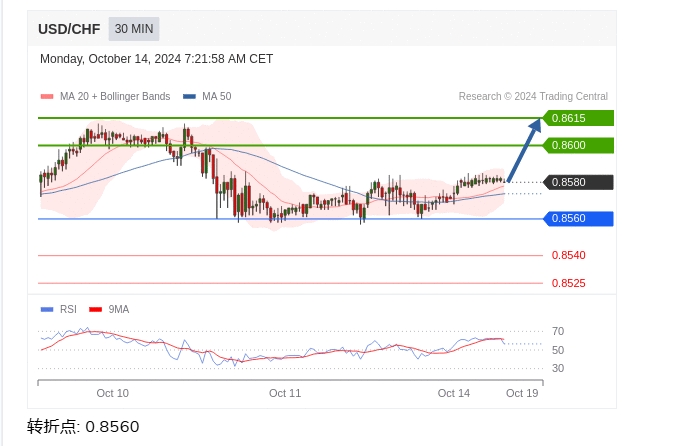The width and height of the screenshot is (698, 446).
Task: Click the 30 MIN timeframe badge
Action: [134, 29]
